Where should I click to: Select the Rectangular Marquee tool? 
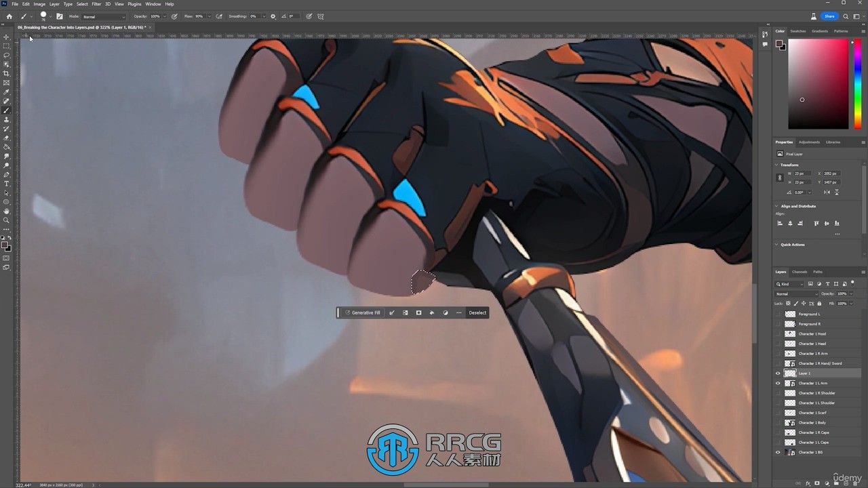click(7, 46)
